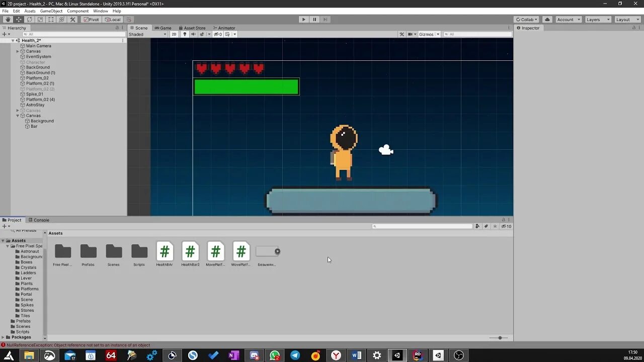
Task: Search by type in Project panel
Action: click(x=477, y=226)
